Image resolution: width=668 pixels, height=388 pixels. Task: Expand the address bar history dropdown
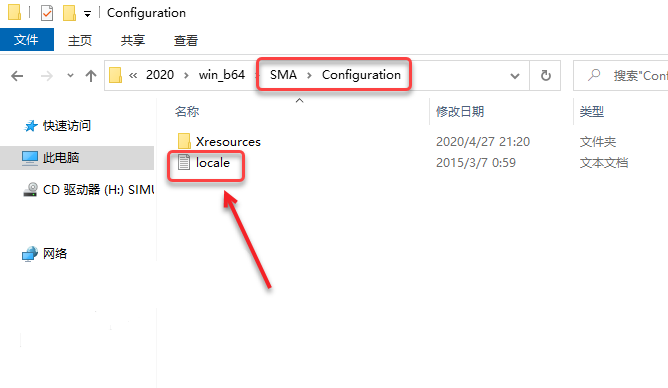pyautogui.click(x=515, y=76)
